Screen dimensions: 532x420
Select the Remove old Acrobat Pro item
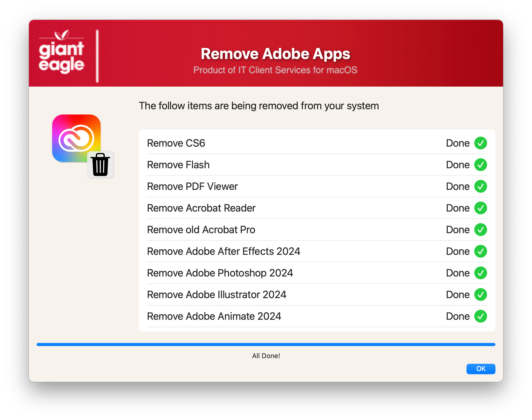(x=317, y=230)
